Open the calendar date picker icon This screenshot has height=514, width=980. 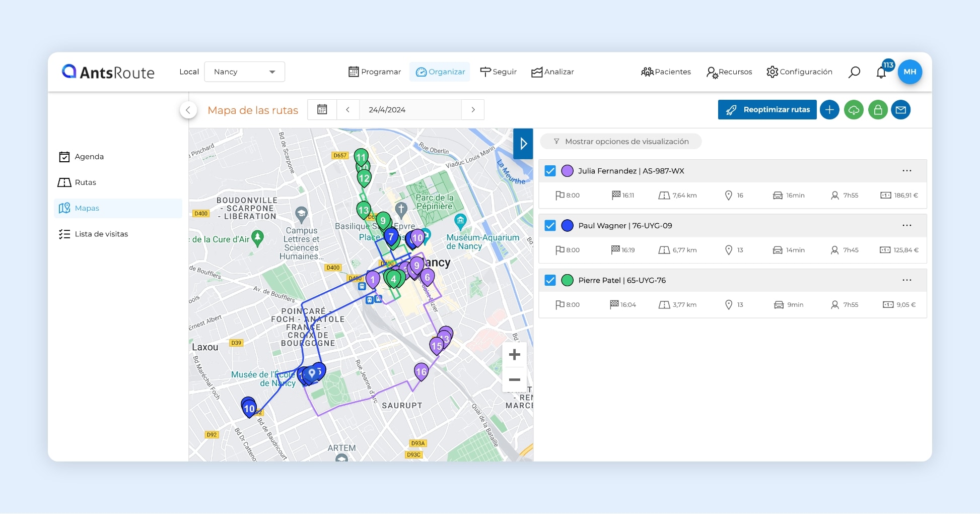coord(322,110)
